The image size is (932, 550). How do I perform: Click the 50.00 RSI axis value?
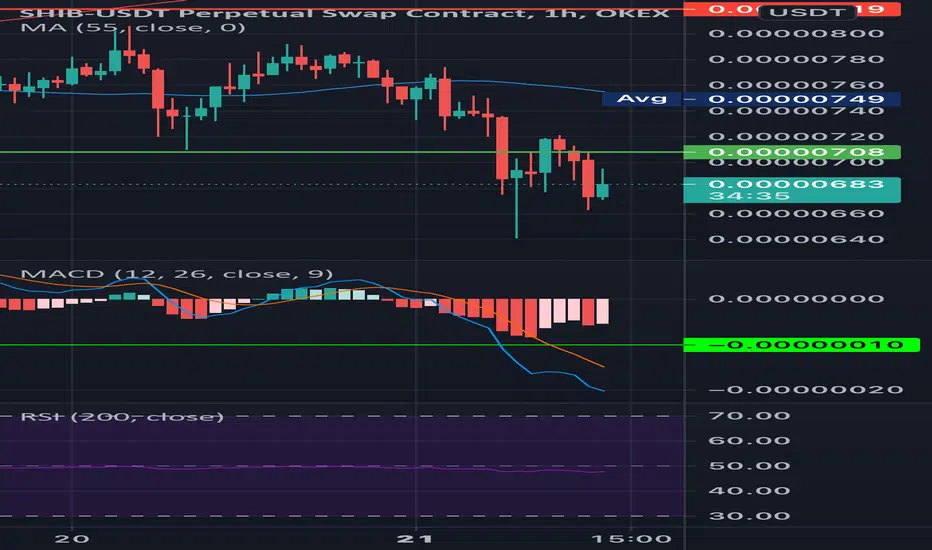[749, 466]
